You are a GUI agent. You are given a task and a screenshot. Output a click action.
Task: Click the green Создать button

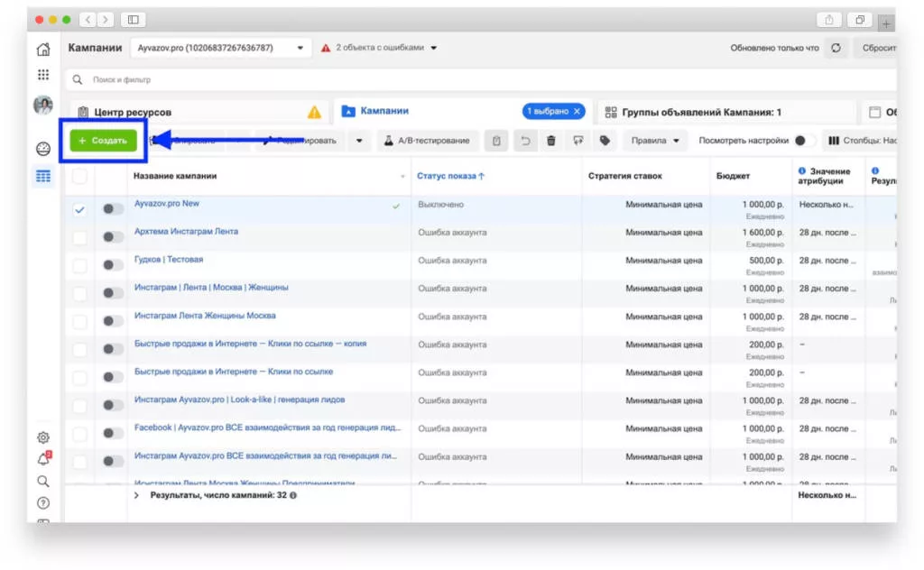pyautogui.click(x=103, y=141)
